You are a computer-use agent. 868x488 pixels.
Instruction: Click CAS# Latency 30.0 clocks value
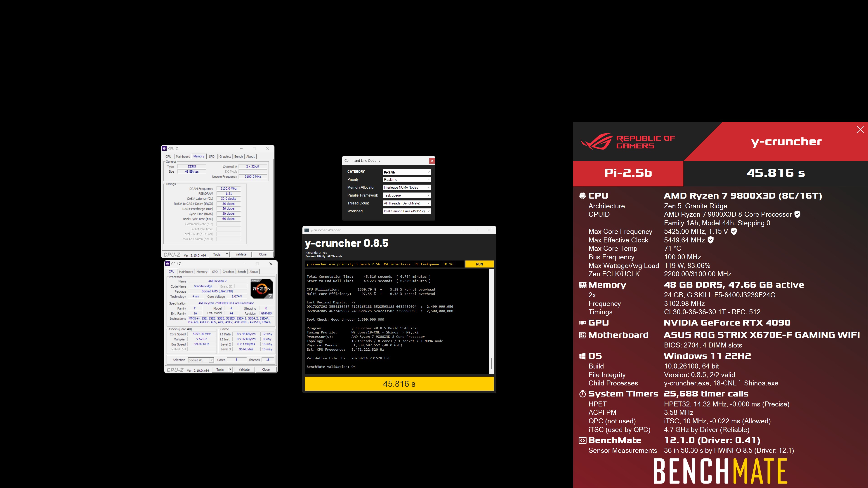229,199
